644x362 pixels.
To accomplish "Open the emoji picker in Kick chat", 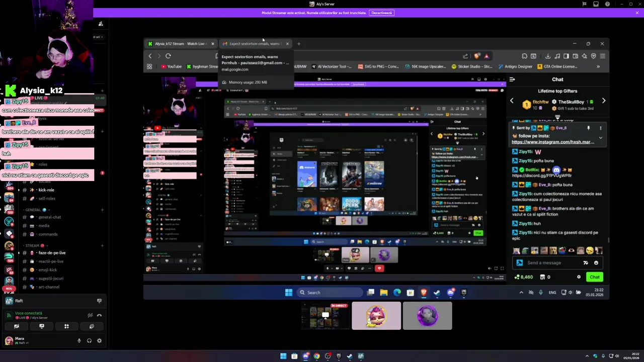I will tap(596, 262).
